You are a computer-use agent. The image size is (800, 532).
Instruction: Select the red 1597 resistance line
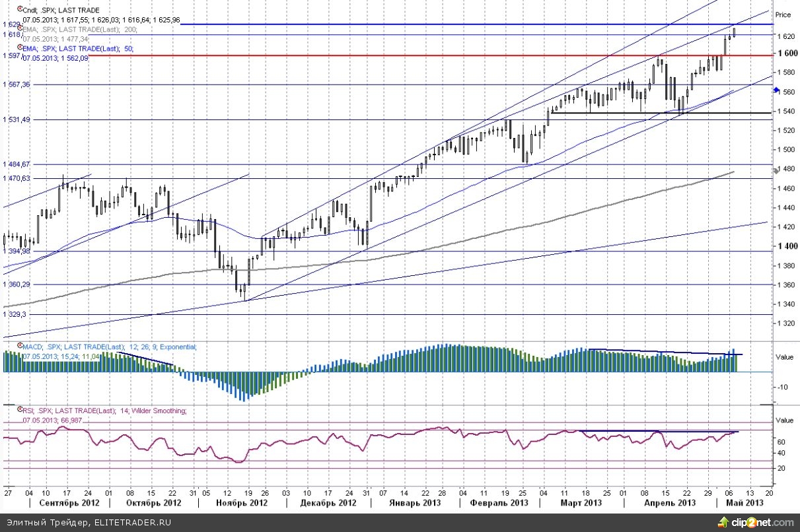click(396, 55)
